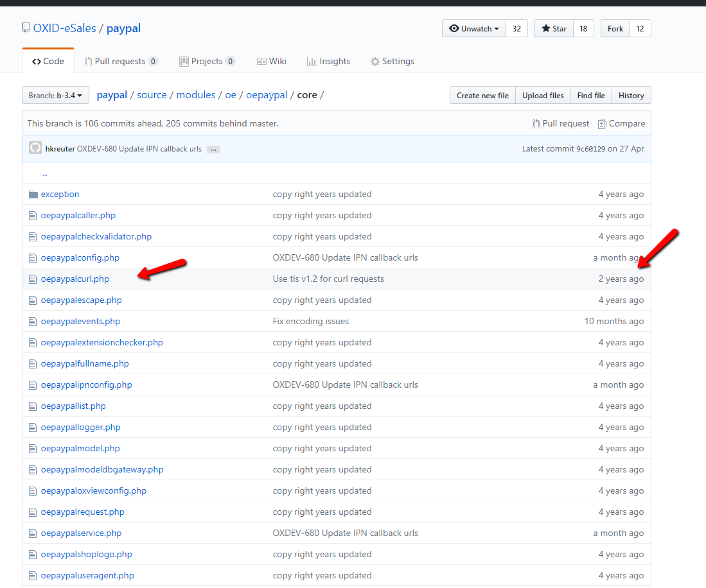Click the file icon beside oepaypalcurl.php
Image resolution: width=706 pixels, height=588 pixels.
pyautogui.click(x=32, y=279)
